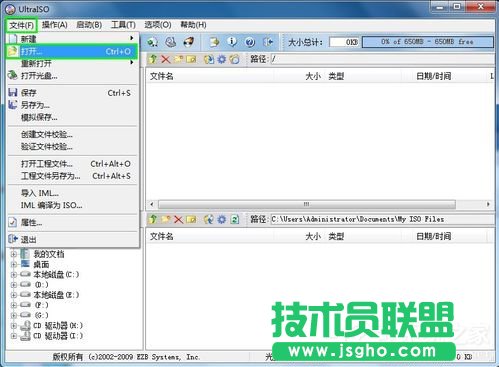Viewport: 499px width, 367px height.
Task: Create new folder in lower local pane toolbar
Action: (x=166, y=219)
